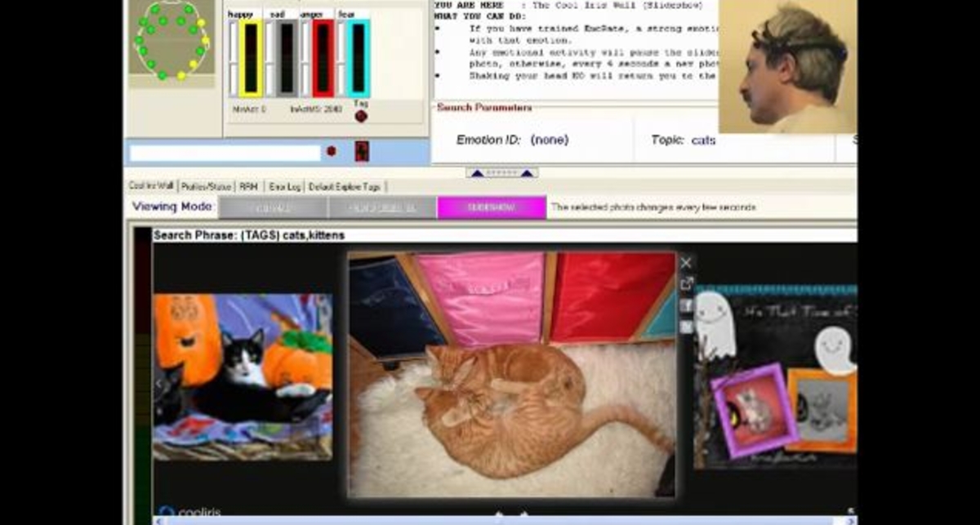Open the Default Explore Tags tab

click(344, 187)
